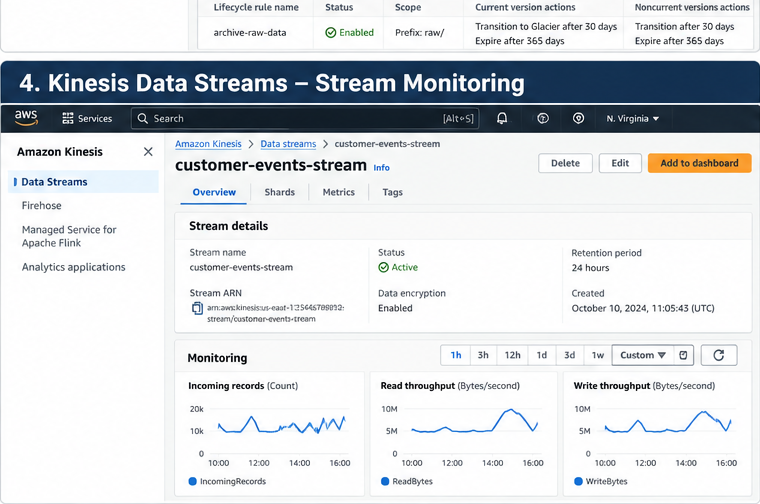This screenshot has height=504, width=760.
Task: Click the Prefix: raw/ scope cell
Action: click(x=419, y=32)
